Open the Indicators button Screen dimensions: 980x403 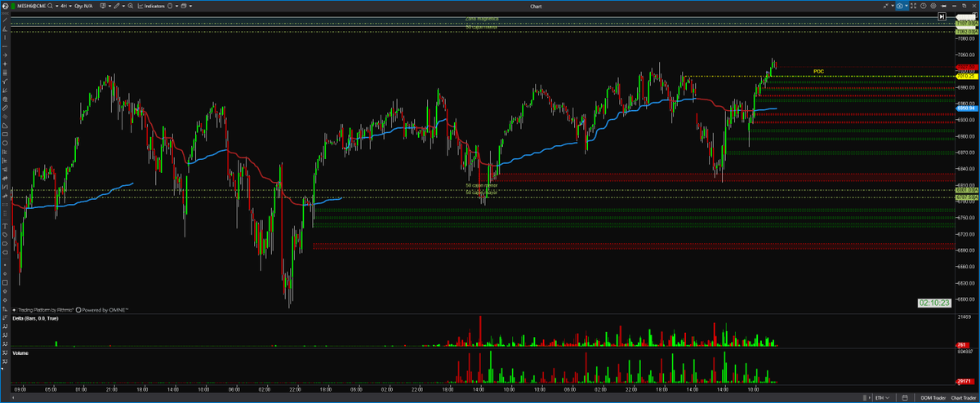click(x=151, y=6)
